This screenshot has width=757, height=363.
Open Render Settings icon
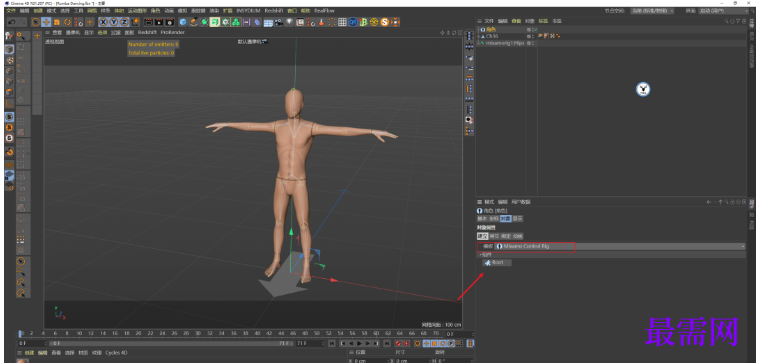coord(169,22)
